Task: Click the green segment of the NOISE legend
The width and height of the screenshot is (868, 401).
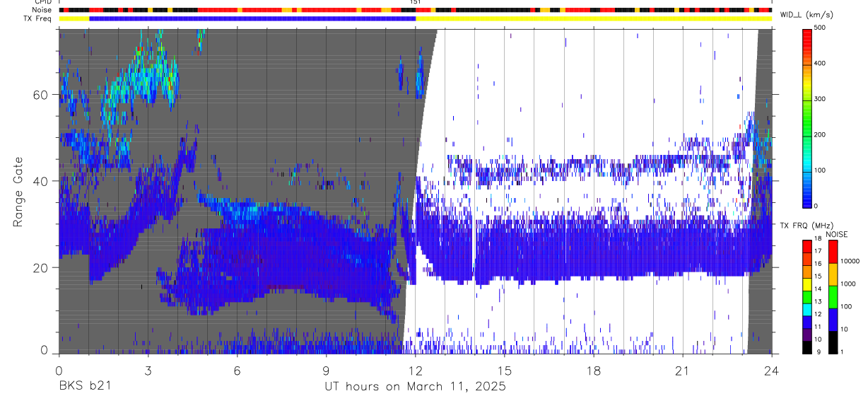Action: click(833, 297)
